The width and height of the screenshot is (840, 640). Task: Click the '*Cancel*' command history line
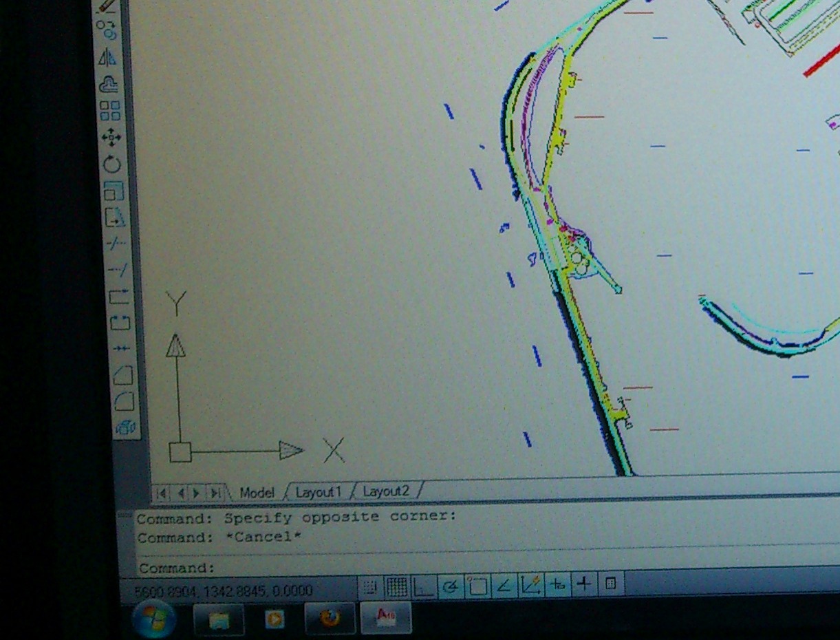[x=219, y=537]
